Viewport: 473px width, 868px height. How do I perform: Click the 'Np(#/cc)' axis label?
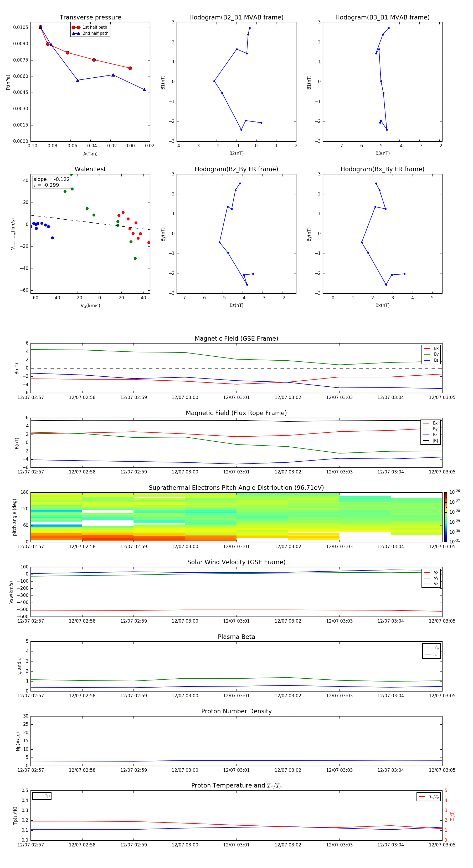click(x=18, y=741)
